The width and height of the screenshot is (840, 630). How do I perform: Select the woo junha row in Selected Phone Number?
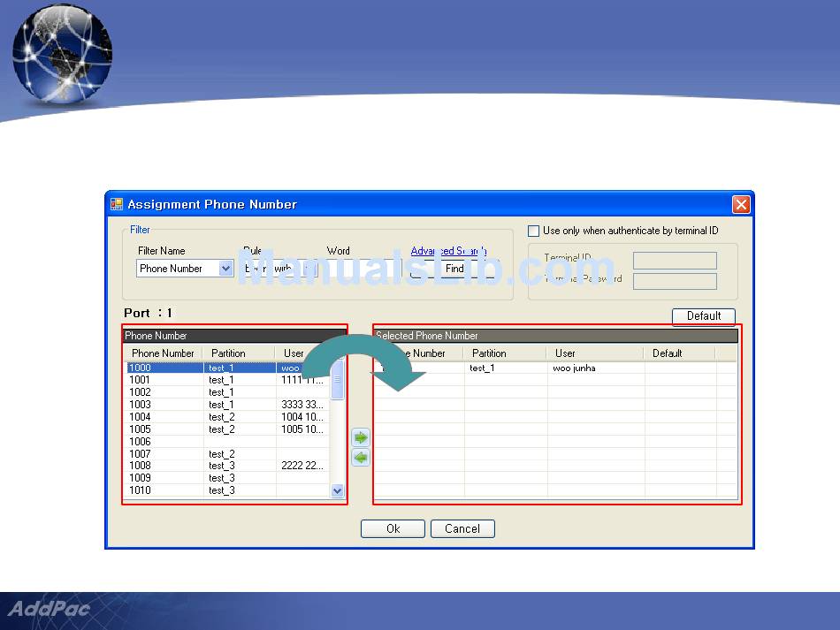pos(573,368)
